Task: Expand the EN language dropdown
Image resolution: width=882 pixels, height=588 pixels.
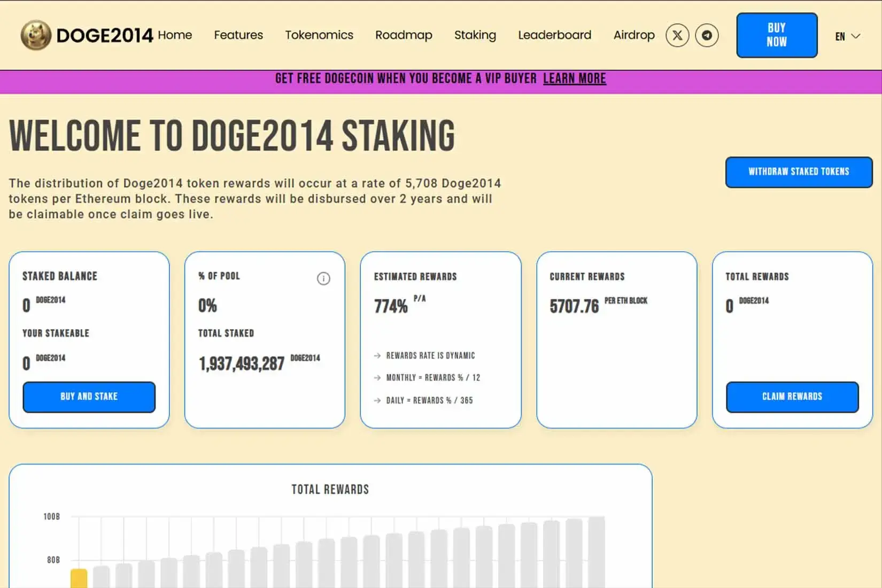Action: point(847,36)
